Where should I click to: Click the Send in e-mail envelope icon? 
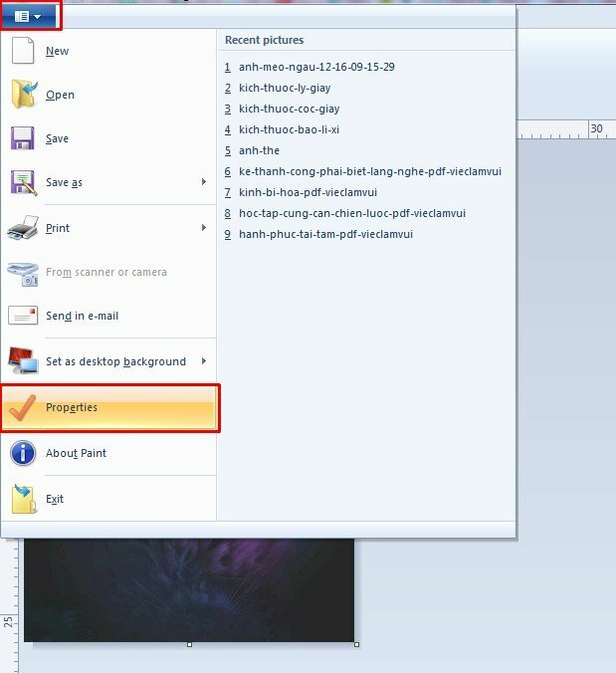click(23, 316)
